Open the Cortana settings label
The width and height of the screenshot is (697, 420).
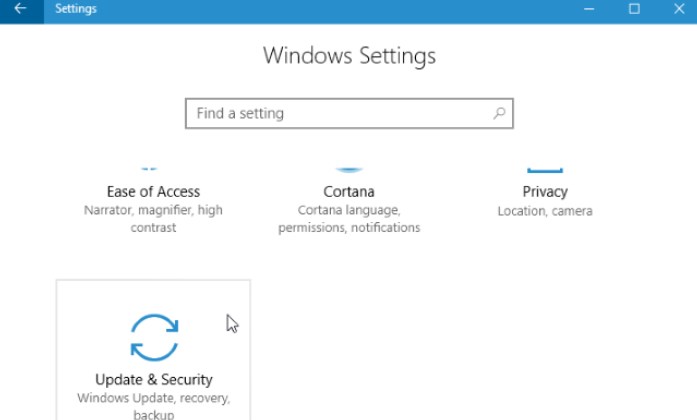point(349,191)
